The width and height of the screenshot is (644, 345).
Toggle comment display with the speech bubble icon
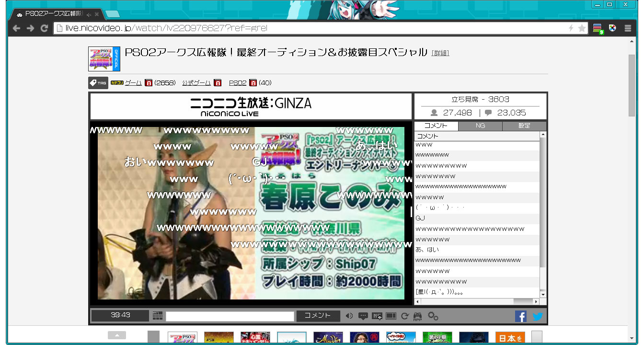363,316
